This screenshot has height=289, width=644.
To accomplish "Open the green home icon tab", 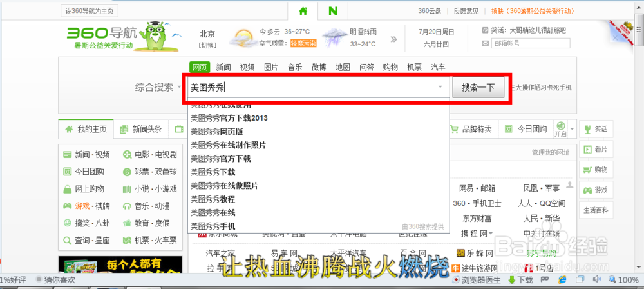I will [x=303, y=11].
